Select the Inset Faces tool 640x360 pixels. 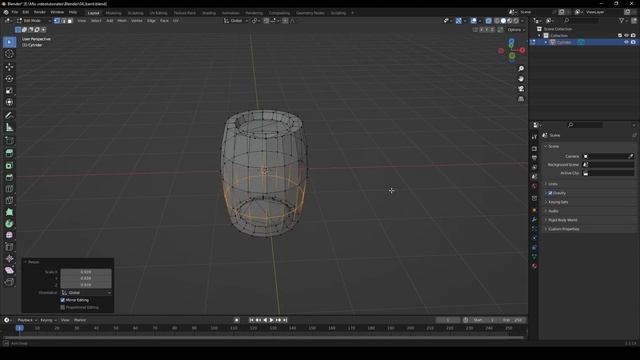click(9, 165)
